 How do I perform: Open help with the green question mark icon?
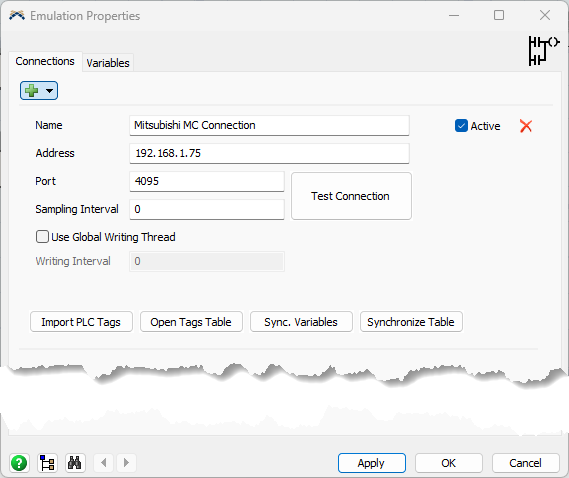pos(19,463)
